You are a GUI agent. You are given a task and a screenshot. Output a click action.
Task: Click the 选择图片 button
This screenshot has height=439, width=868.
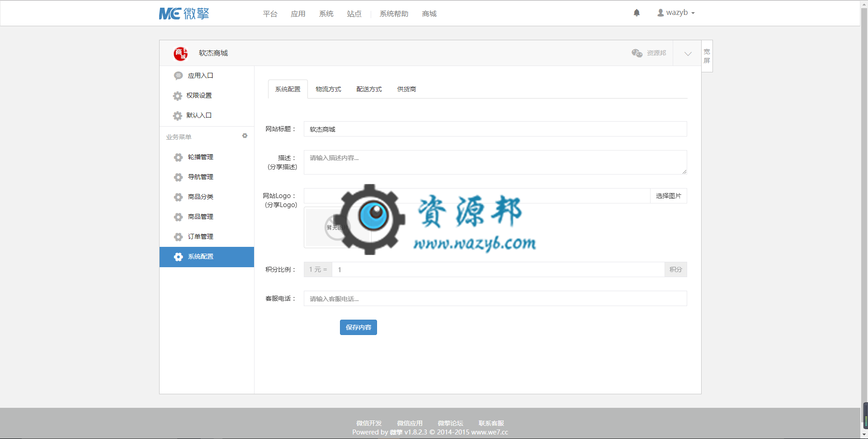(669, 196)
